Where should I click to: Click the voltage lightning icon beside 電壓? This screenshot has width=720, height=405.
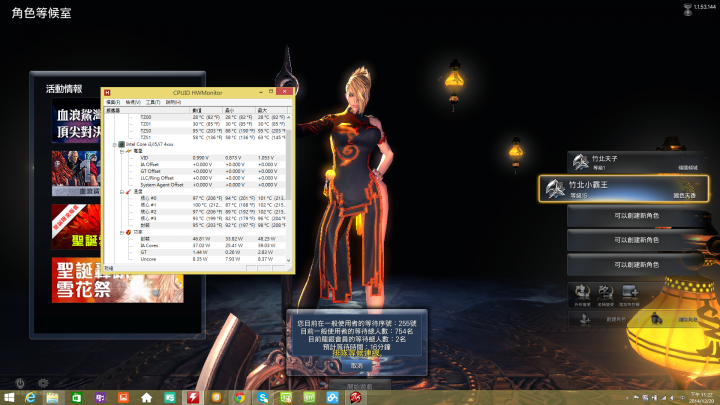point(129,151)
